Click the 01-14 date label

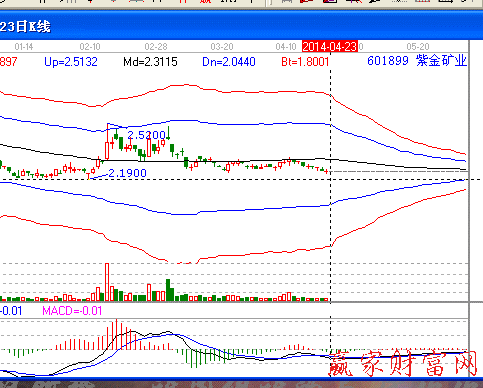point(24,47)
